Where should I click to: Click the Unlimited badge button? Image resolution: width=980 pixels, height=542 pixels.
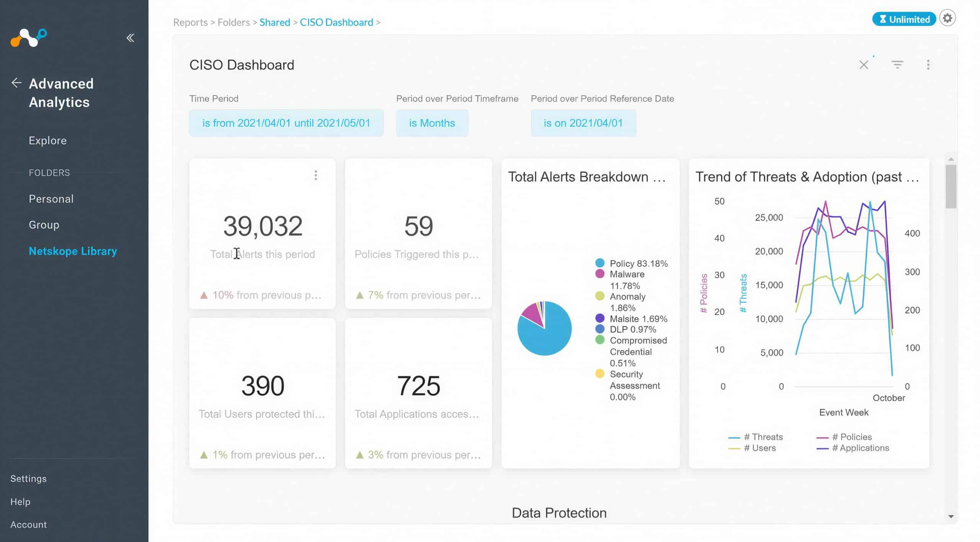point(904,19)
